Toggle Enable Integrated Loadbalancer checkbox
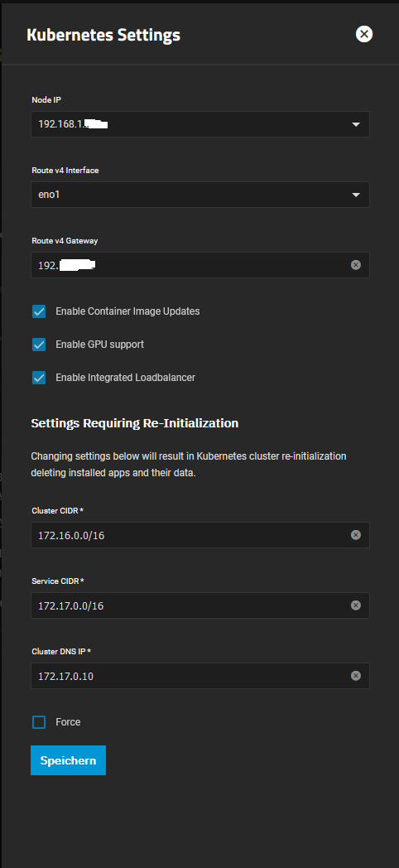 click(39, 378)
